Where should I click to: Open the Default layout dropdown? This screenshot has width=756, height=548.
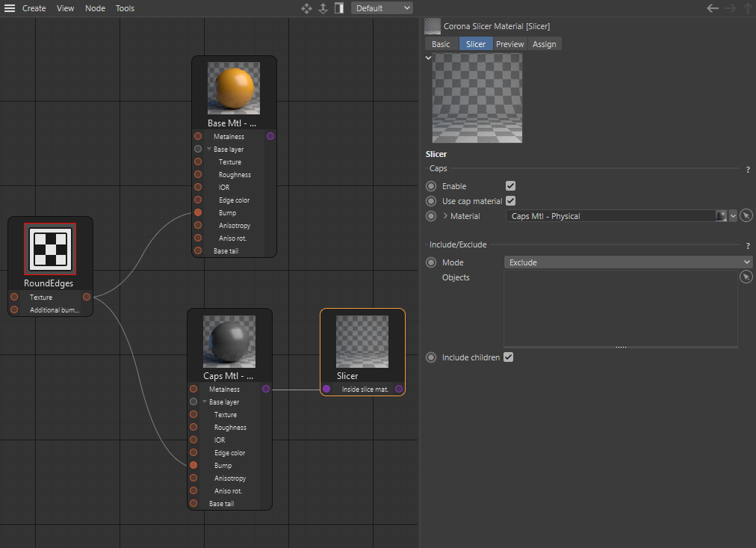tap(382, 8)
